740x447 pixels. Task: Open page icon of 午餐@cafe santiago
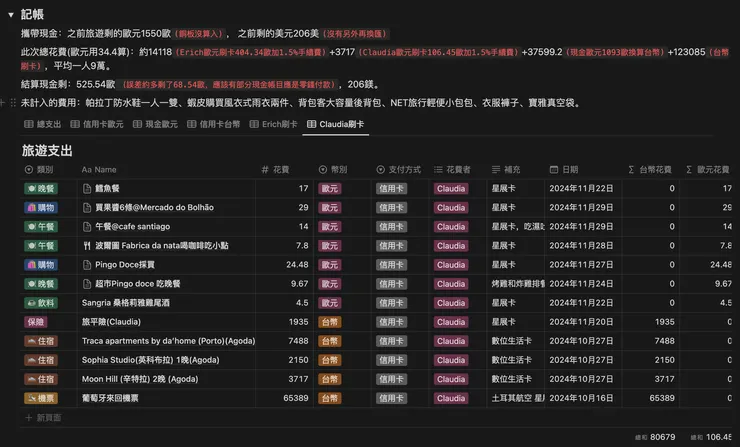click(x=87, y=227)
